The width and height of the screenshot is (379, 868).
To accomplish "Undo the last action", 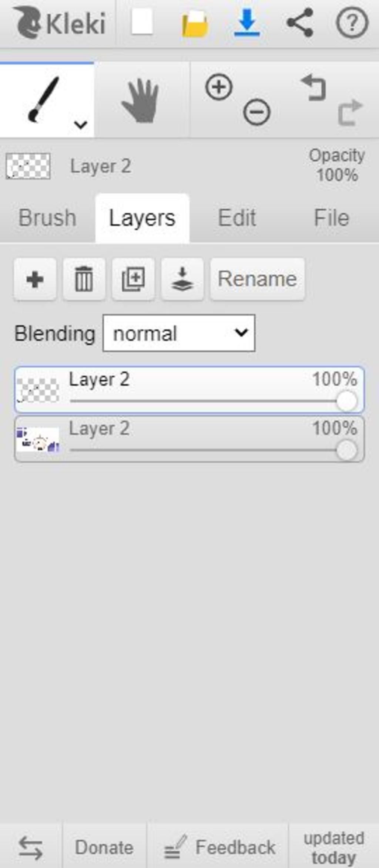I will click(314, 88).
